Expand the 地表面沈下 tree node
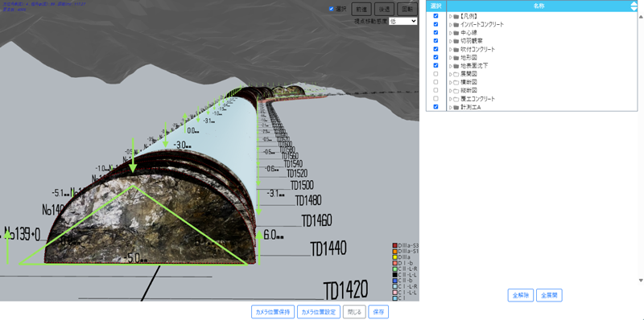This screenshot has height=320, width=644. pyautogui.click(x=451, y=66)
